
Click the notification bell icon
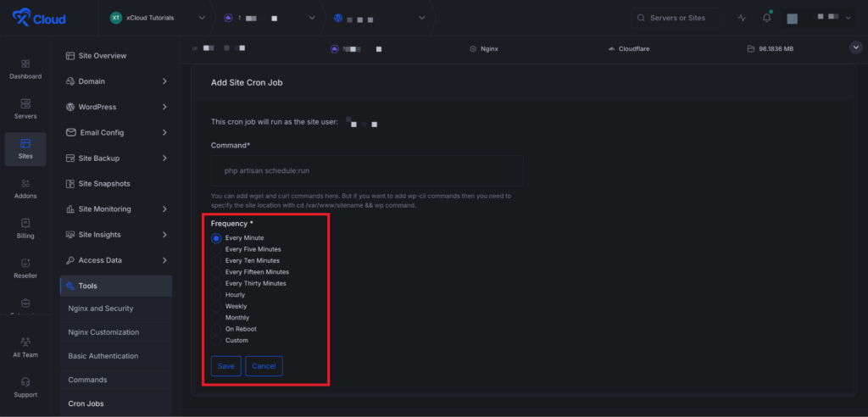pos(766,18)
